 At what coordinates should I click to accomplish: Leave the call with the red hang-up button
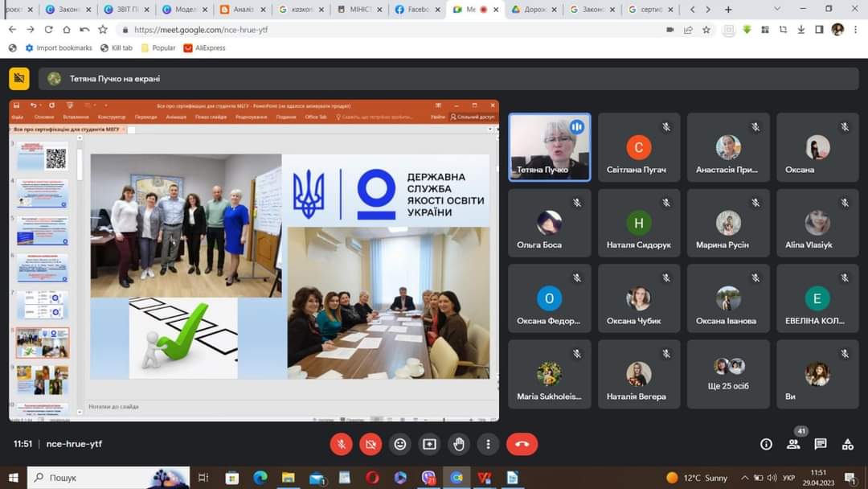click(x=522, y=444)
